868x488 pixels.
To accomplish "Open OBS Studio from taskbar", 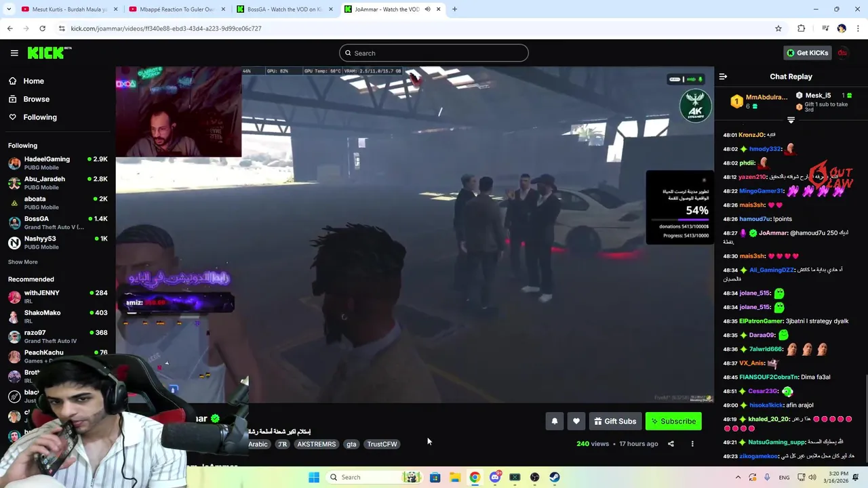I will (535, 477).
